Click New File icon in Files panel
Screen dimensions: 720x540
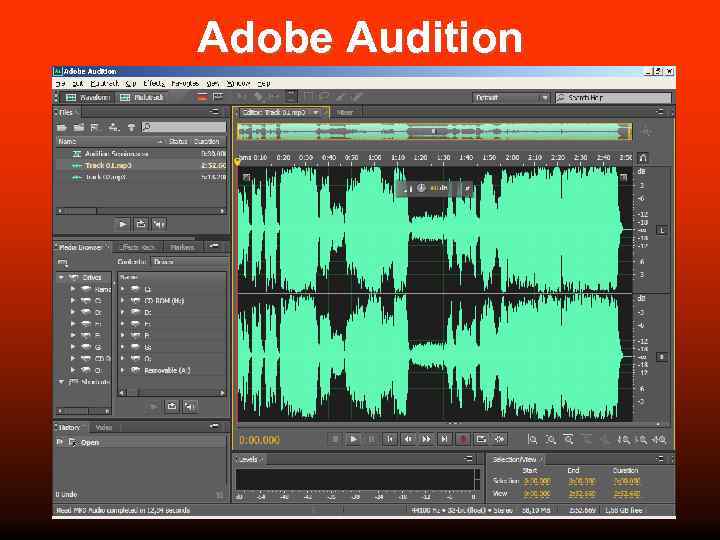point(95,127)
